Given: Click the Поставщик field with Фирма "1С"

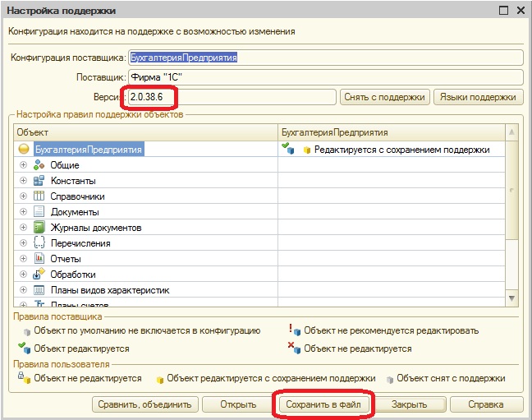Looking at the screenshot, I should coord(326,77).
